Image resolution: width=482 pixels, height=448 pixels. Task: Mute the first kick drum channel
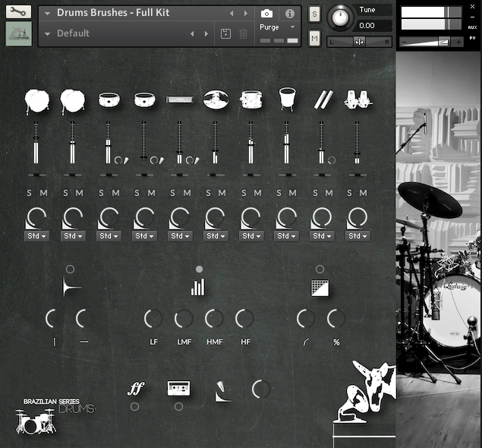click(44, 193)
